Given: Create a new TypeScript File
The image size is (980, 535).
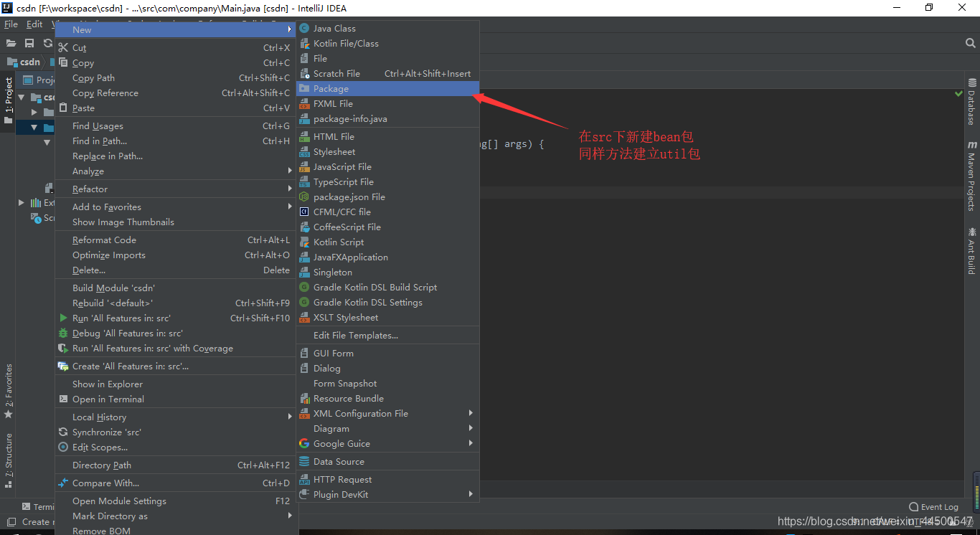Looking at the screenshot, I should click(388, 181).
